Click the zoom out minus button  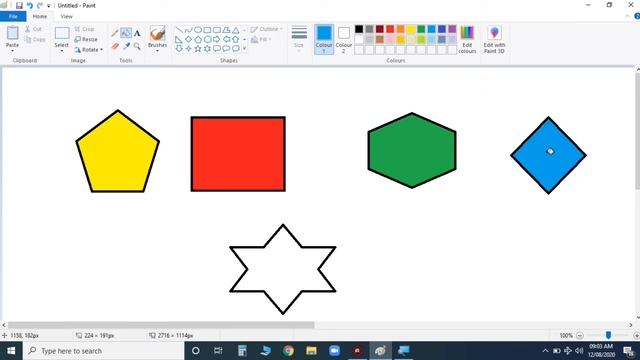[580, 336]
